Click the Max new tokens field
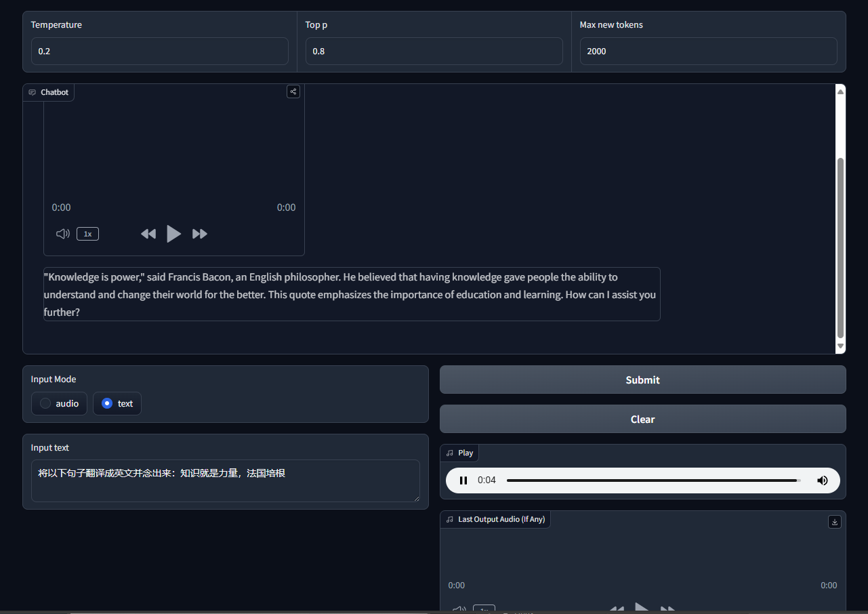The width and height of the screenshot is (868, 614). [707, 52]
